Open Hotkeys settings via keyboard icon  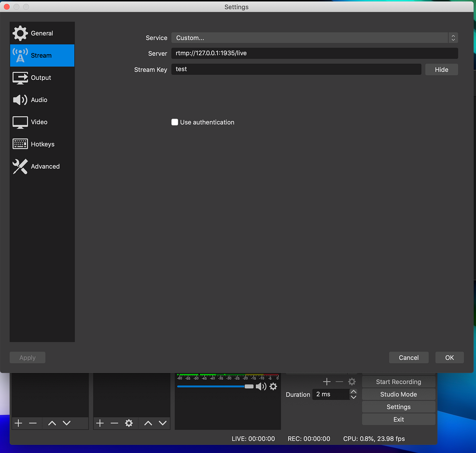[x=20, y=144]
